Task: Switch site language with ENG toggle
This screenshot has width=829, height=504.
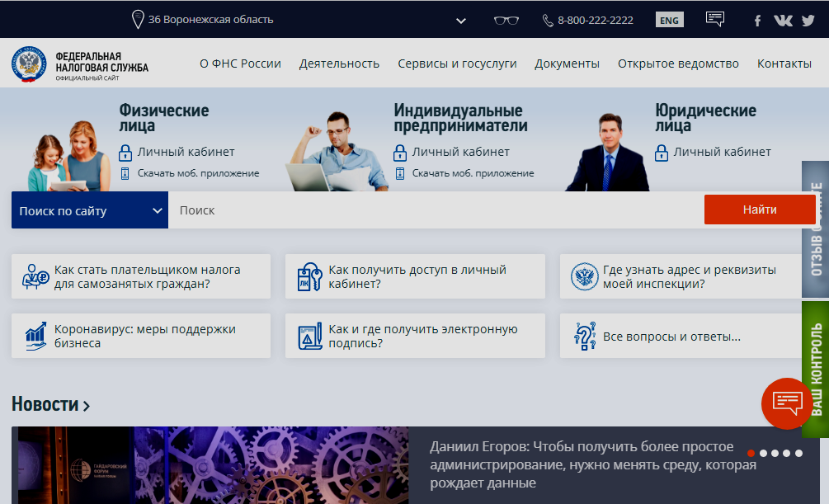Action: [669, 20]
